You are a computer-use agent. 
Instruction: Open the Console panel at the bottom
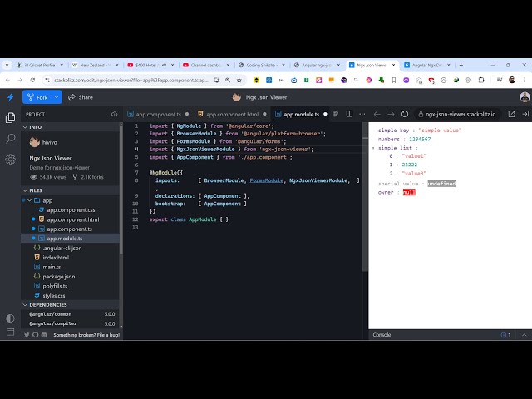click(x=382, y=334)
